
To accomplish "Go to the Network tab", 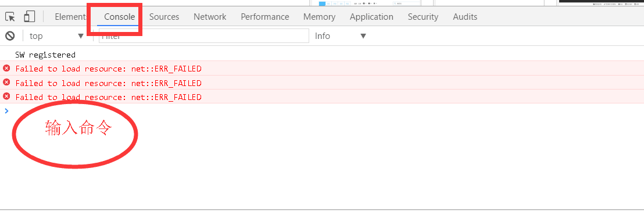I will coord(210,17).
